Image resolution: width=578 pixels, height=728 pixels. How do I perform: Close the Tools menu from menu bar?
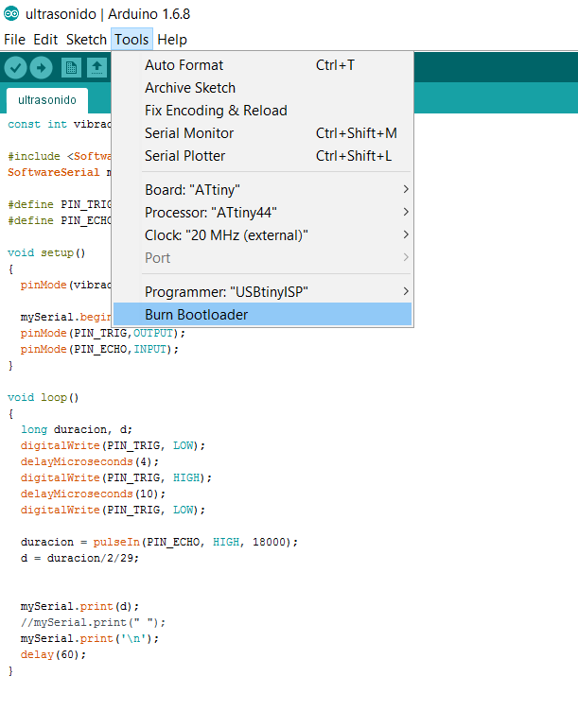[131, 40]
